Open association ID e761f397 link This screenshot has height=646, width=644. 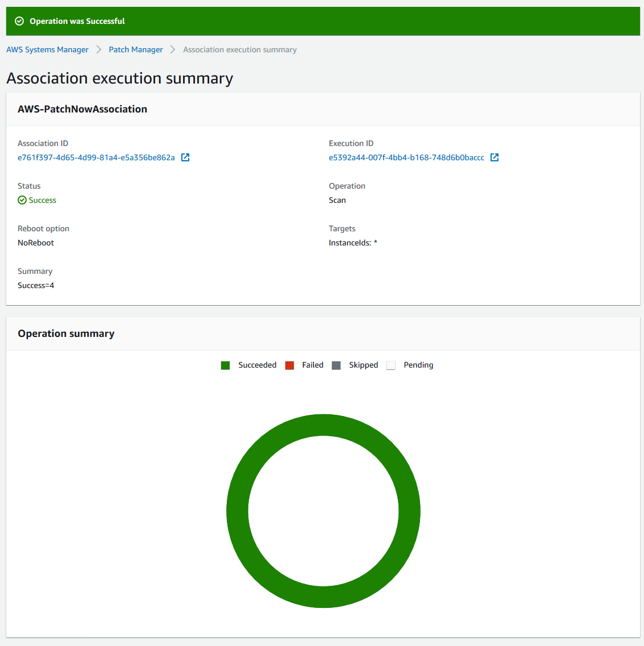pyautogui.click(x=96, y=157)
